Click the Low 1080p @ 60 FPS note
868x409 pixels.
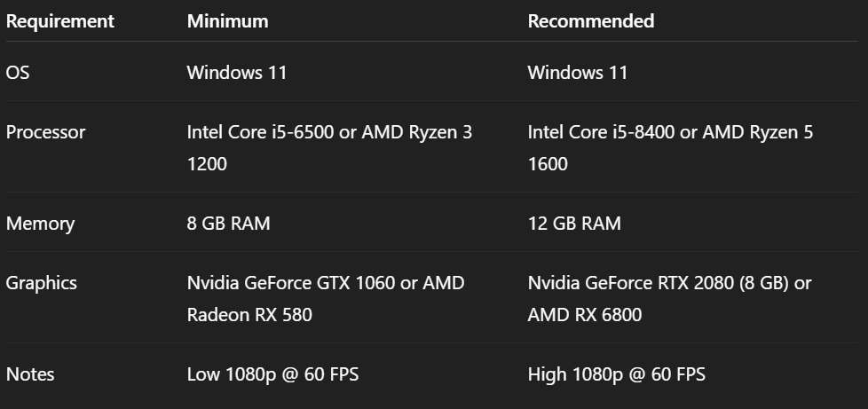click(x=272, y=374)
